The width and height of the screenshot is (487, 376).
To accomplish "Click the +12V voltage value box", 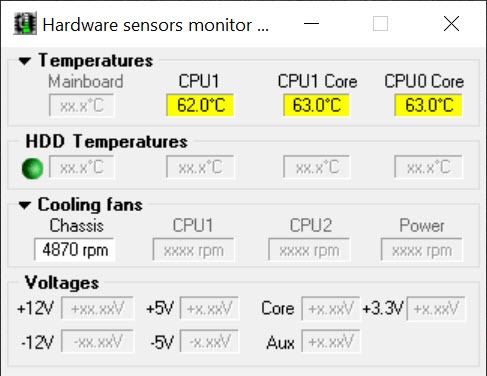I will point(97,308).
